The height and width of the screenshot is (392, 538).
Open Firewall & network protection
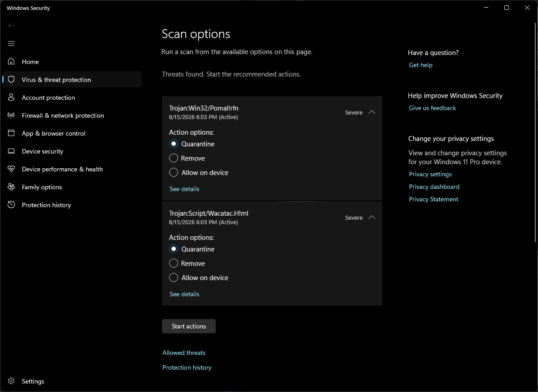click(x=72, y=115)
